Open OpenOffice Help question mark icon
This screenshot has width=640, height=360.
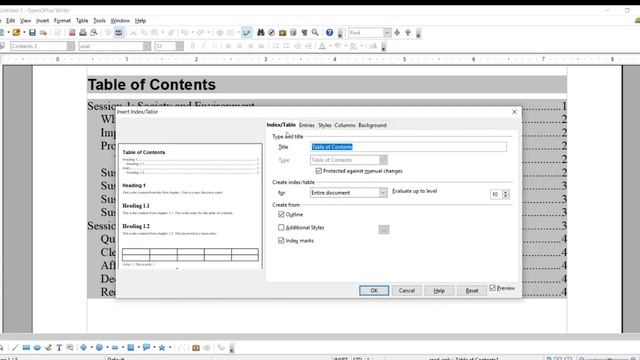pyautogui.click(x=329, y=33)
